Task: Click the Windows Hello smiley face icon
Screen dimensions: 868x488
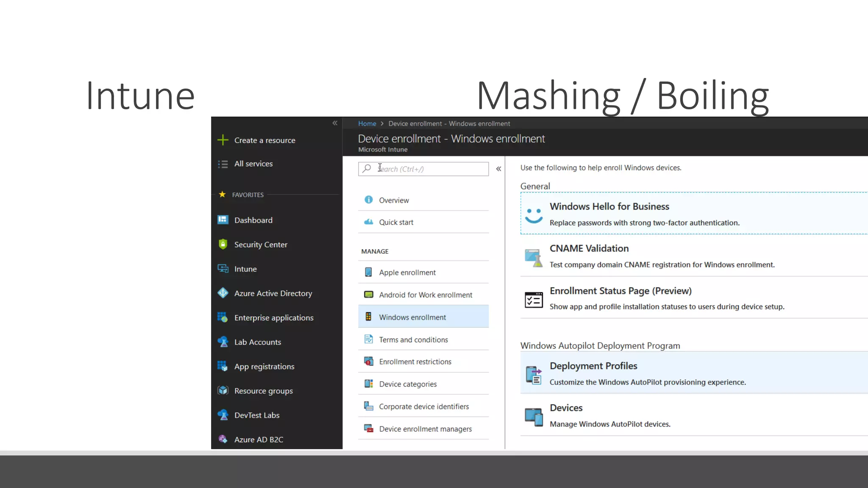Action: point(534,216)
